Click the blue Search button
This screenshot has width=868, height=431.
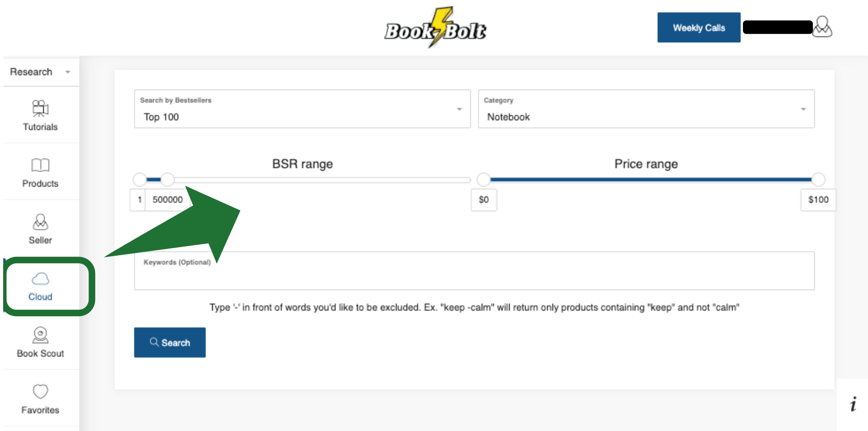[170, 342]
